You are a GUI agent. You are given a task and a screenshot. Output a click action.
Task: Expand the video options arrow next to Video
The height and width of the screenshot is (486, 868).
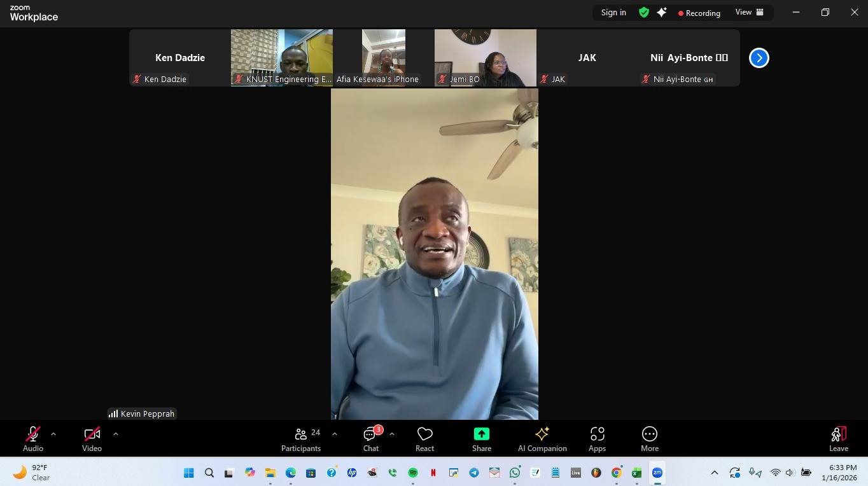[x=115, y=434]
